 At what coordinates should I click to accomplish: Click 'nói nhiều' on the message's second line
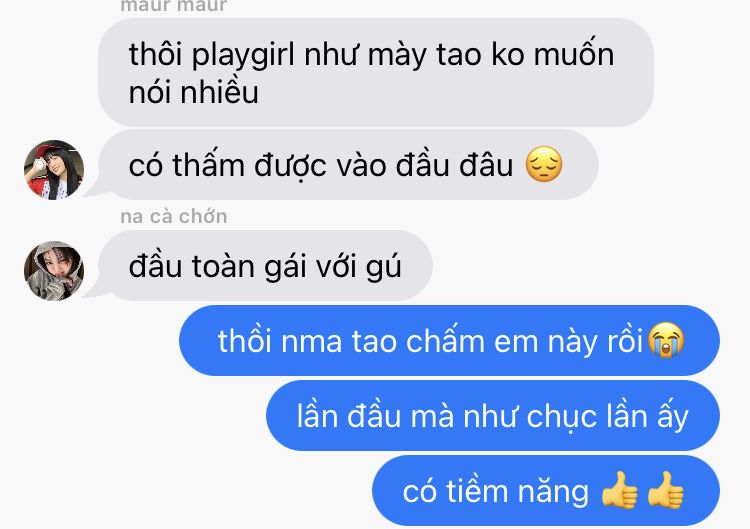(194, 92)
